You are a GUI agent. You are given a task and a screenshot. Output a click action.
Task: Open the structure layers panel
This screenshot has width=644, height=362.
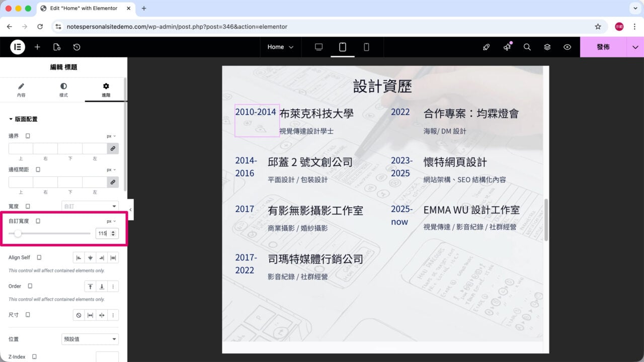point(547,47)
